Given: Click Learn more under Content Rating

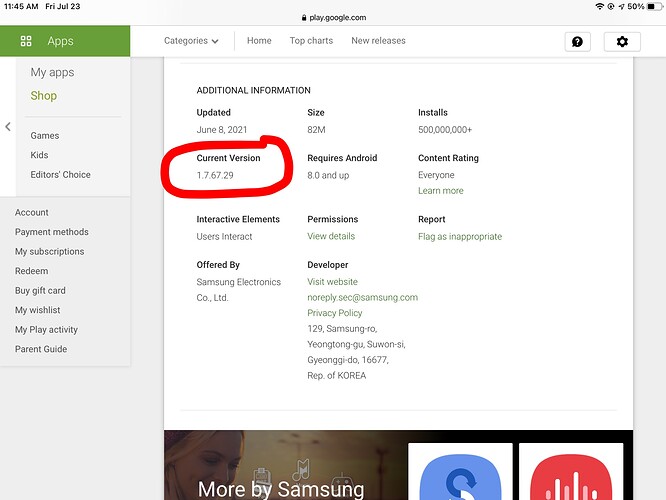Looking at the screenshot, I should pos(440,191).
